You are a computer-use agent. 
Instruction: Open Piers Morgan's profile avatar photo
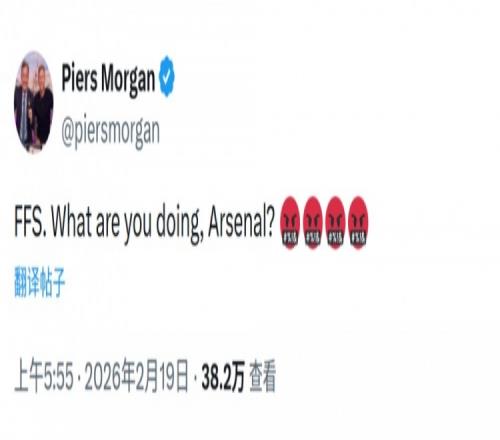[x=34, y=102]
